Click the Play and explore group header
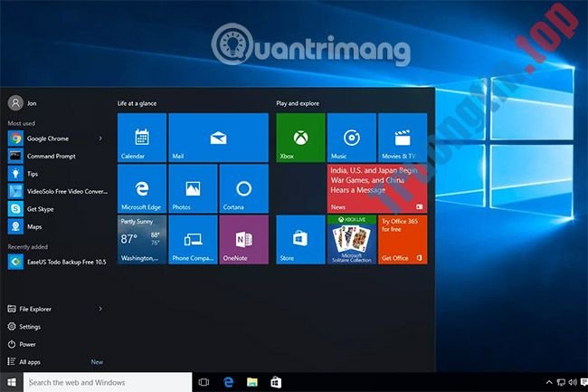This screenshot has height=392, width=588. pos(298,103)
